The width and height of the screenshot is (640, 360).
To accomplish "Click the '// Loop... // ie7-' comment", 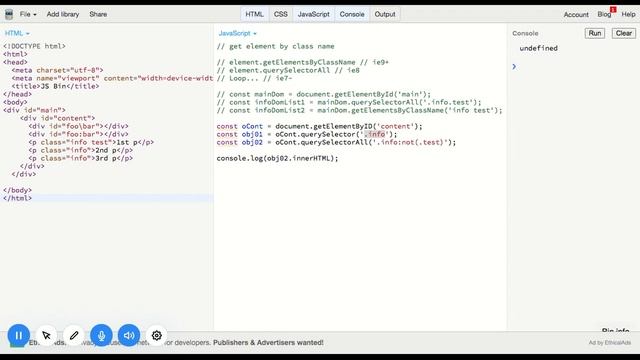I will (x=254, y=78).
